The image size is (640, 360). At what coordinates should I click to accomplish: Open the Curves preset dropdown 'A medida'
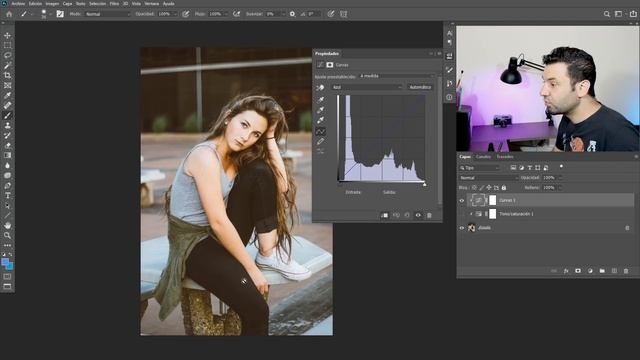pos(396,76)
